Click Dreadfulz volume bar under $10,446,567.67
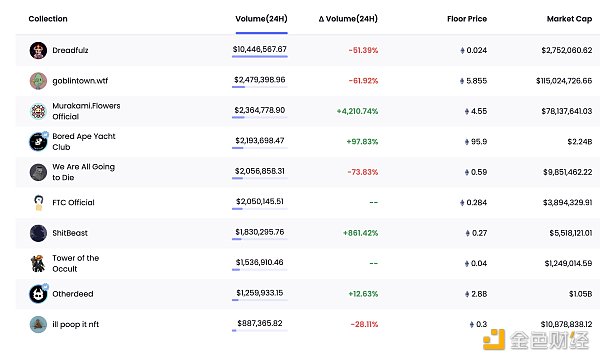 click(x=259, y=57)
